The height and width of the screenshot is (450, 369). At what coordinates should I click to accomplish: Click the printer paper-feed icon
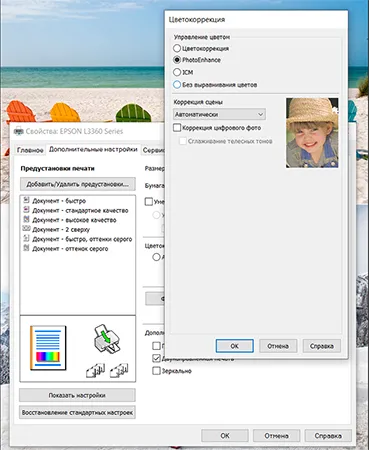107,340
